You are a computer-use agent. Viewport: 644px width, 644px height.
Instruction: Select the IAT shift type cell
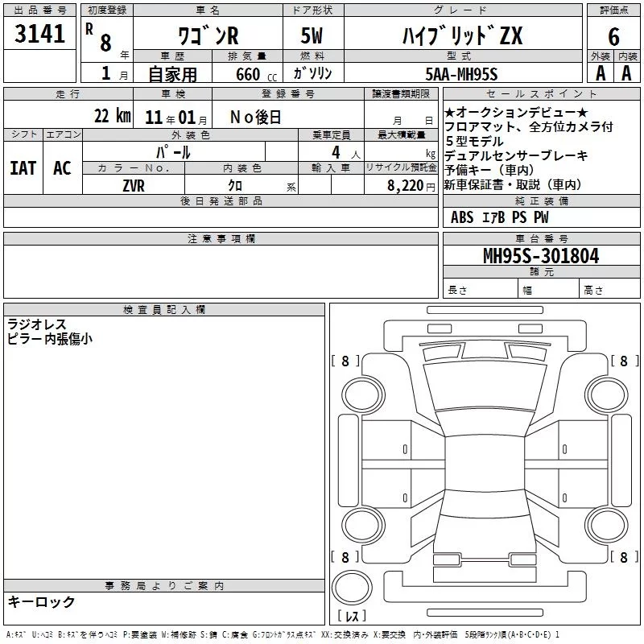(23, 168)
